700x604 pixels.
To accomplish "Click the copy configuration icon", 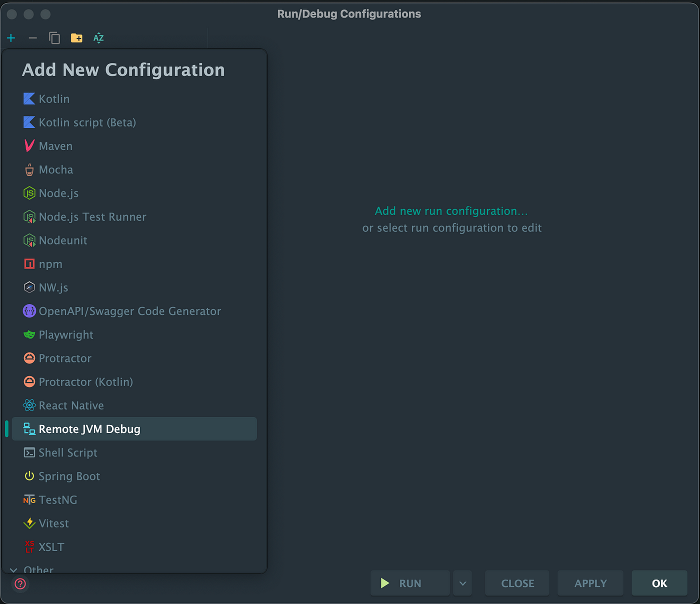I will [54, 38].
